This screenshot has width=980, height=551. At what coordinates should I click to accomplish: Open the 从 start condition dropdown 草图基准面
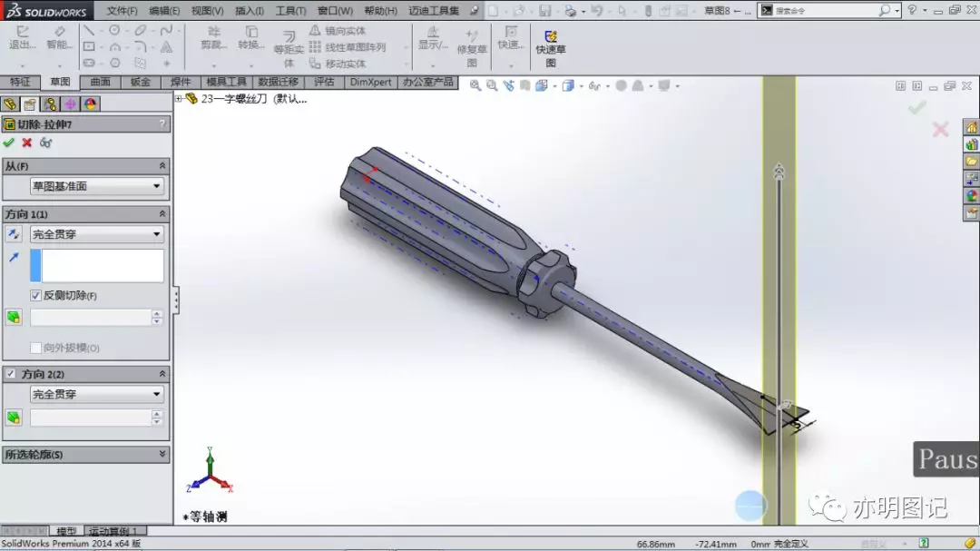(96, 186)
